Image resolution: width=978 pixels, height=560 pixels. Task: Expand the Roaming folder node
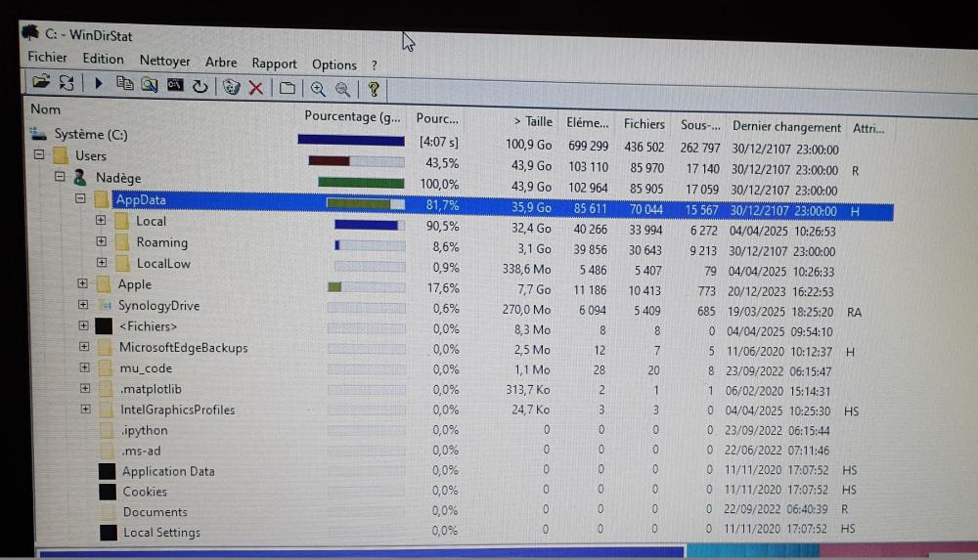[101, 241]
